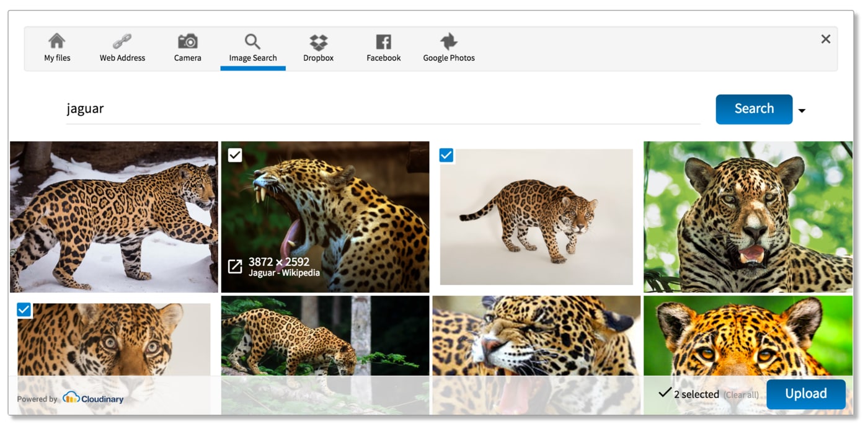Click the Dropbox source icon
Image resolution: width=868 pixels, height=434 pixels.
(x=318, y=42)
